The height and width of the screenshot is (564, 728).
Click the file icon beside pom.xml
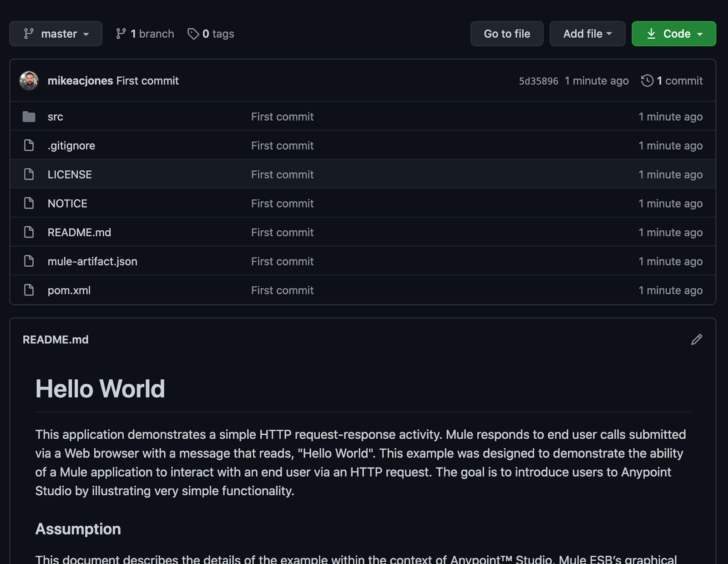[x=29, y=290]
